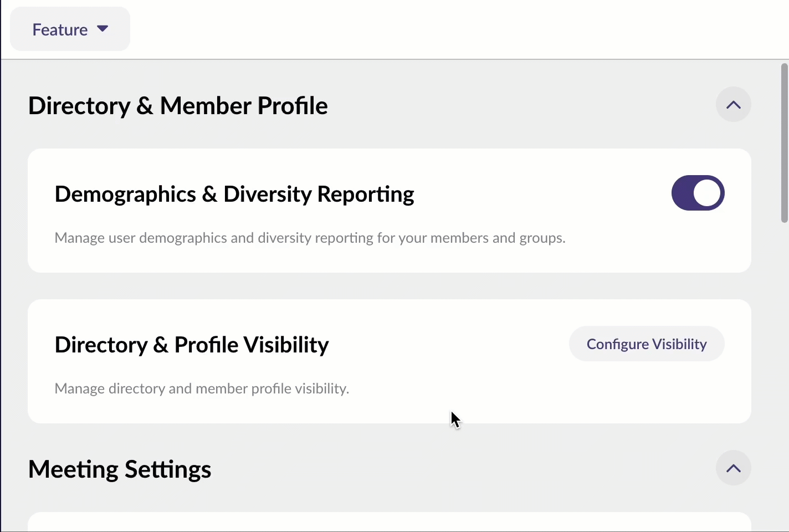789x532 pixels.
Task: Click the Demographics & Diversity Reporting title
Action: [234, 195]
